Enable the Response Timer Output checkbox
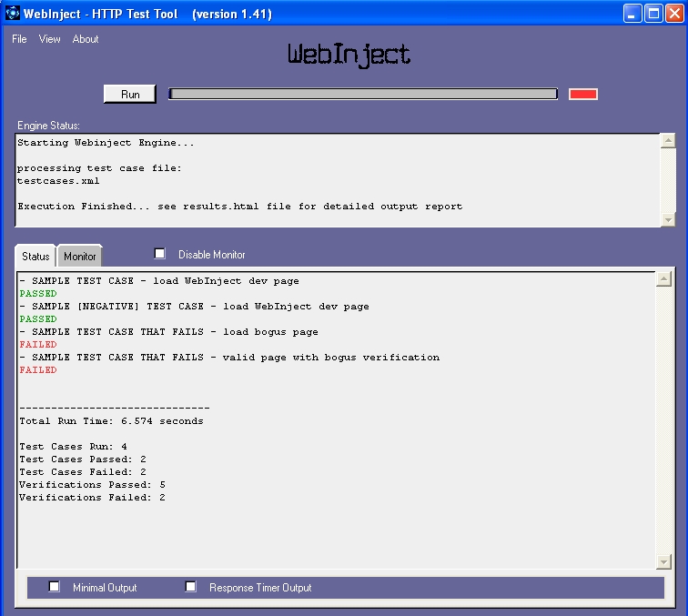 [x=190, y=587]
